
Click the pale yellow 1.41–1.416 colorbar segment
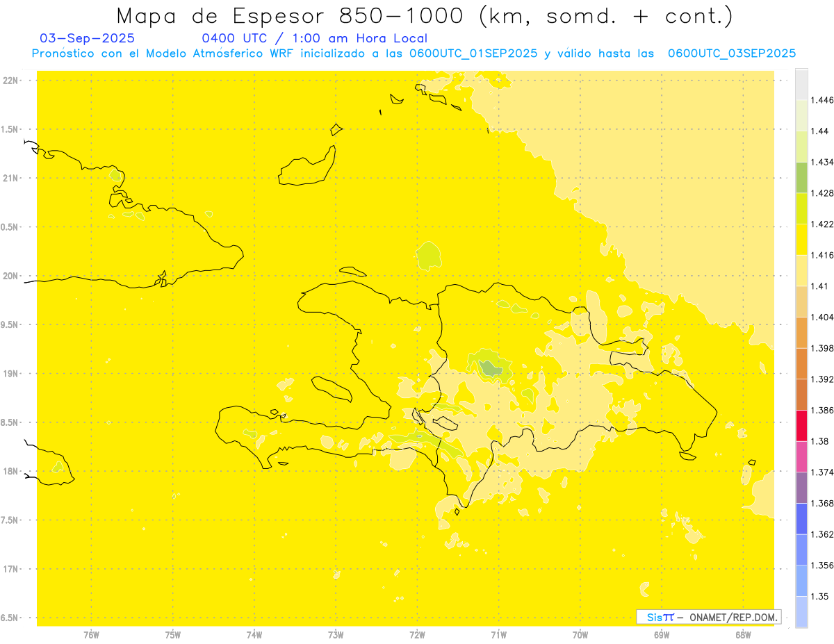(801, 270)
